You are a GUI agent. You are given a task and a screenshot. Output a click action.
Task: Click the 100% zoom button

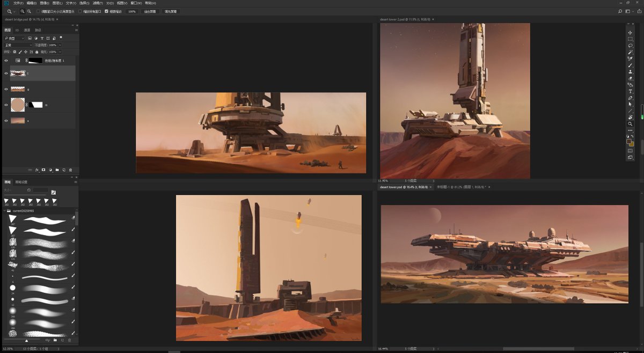[x=132, y=11]
